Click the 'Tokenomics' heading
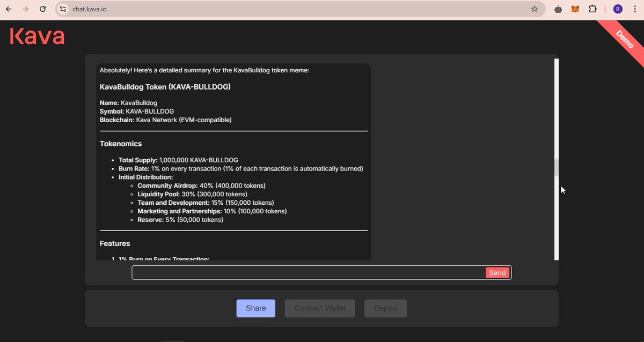The width and height of the screenshot is (644, 342). (x=121, y=144)
